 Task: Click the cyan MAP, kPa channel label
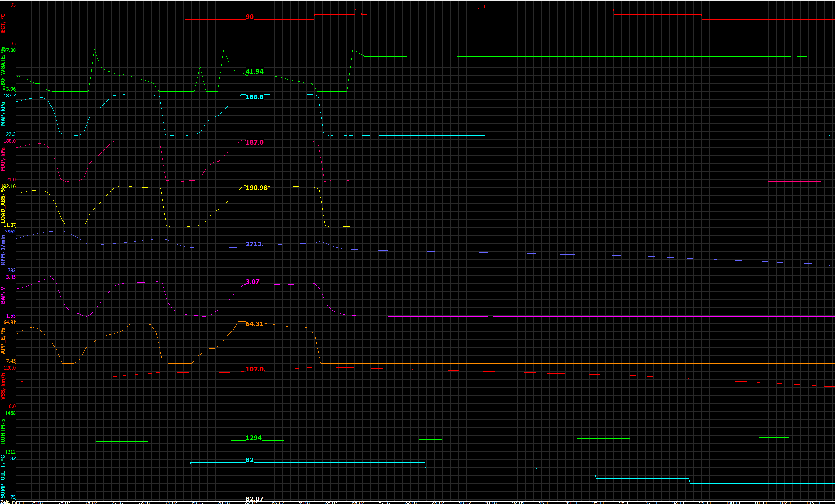pyautogui.click(x=3, y=114)
